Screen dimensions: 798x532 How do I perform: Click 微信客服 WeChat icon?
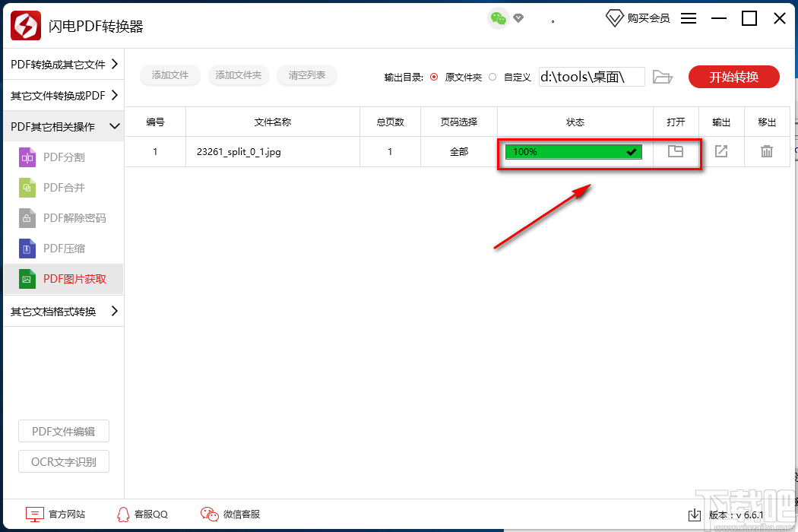click(209, 515)
